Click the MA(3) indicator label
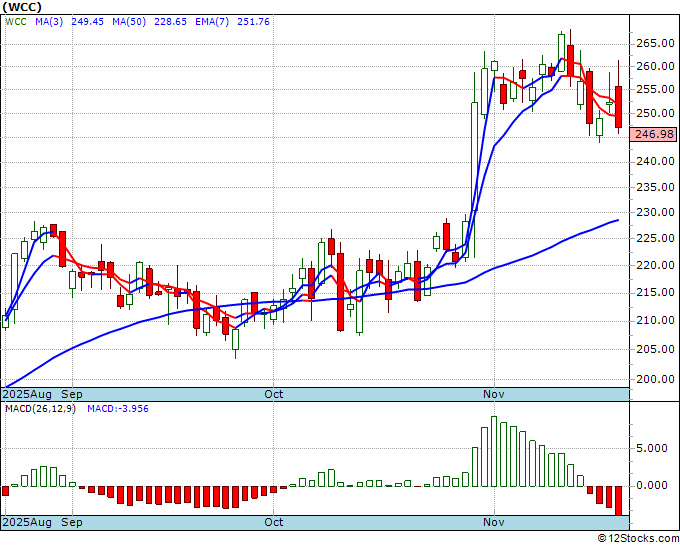This screenshot has width=680, height=546. [49, 22]
